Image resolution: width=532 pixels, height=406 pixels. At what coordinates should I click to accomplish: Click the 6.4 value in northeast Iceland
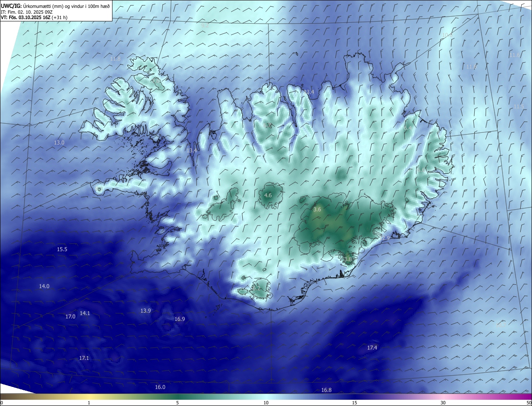[408, 129]
